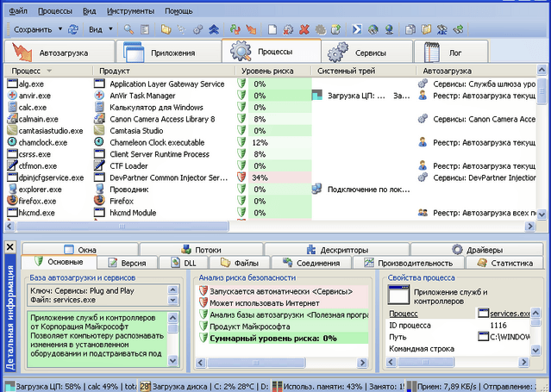Click the right arrow of process list horizontal scrollbar
551x392 pixels.
point(530,227)
